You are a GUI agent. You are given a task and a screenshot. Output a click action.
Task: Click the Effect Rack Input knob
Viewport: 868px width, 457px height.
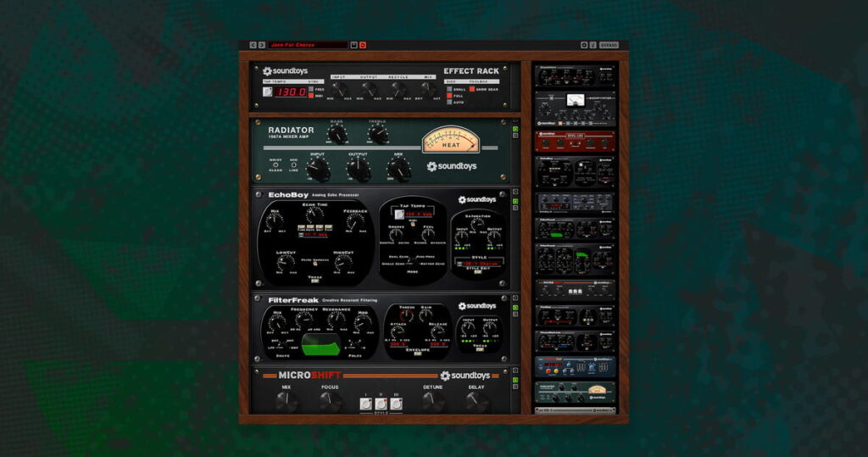[338, 90]
